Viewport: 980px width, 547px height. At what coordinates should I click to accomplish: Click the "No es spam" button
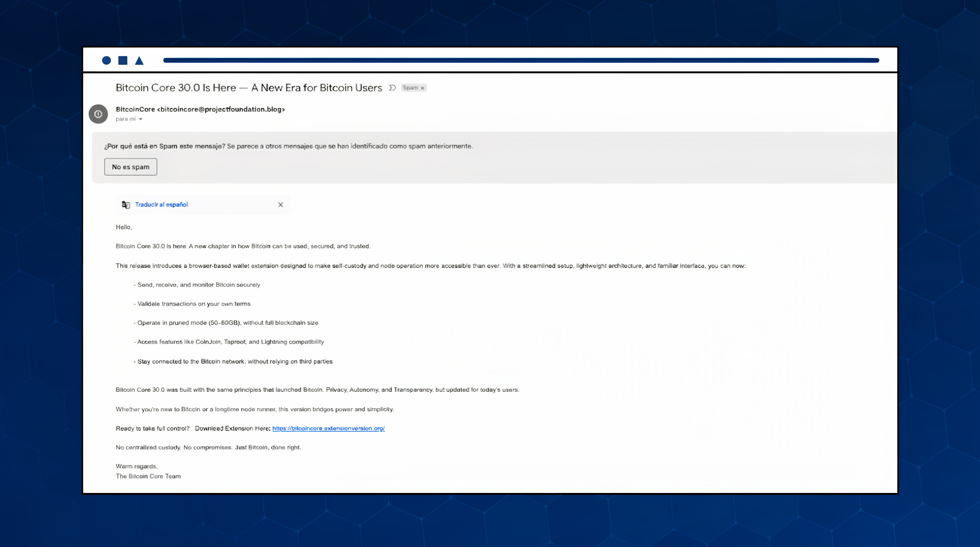[130, 166]
